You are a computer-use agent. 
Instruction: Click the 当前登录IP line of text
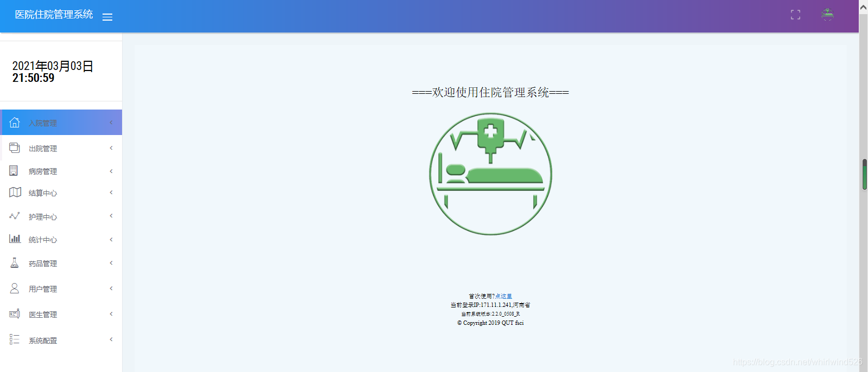[x=490, y=305]
